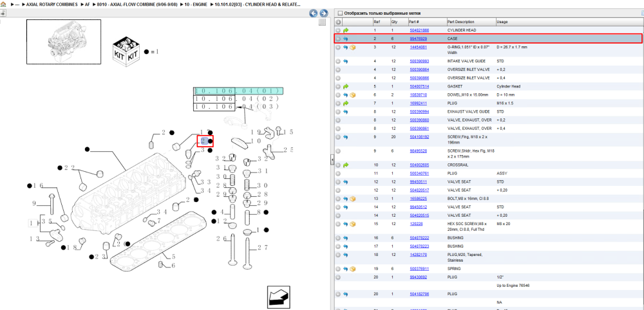The height and width of the screenshot is (310, 644).
Task: Click 'D = 26.7 x 1.7 mm' usage text
Action: tap(512, 48)
